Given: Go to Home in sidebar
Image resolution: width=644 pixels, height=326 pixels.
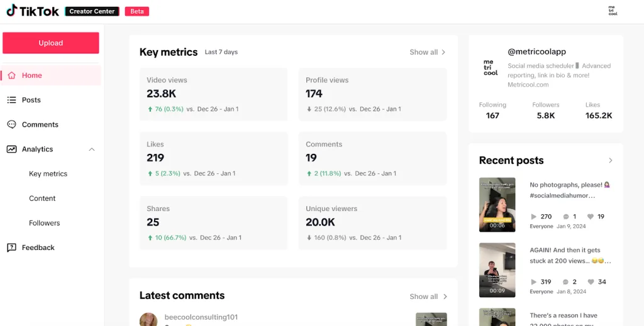Looking at the screenshot, I should [51, 75].
